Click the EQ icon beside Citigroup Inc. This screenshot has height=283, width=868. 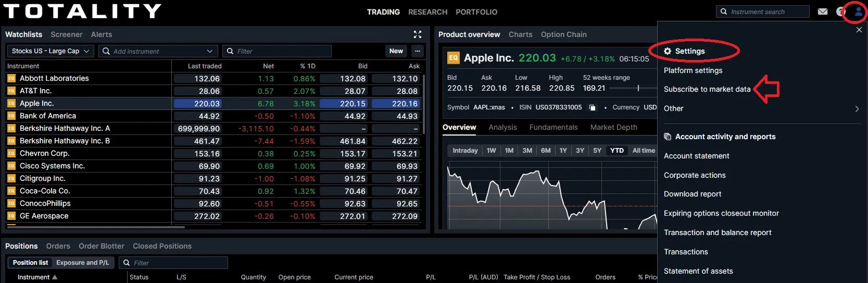(x=11, y=178)
